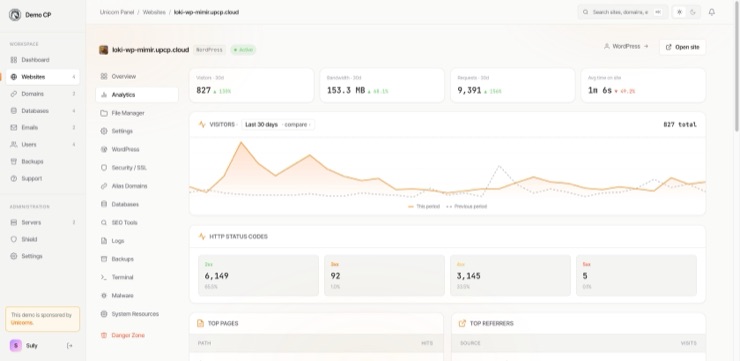The image size is (740, 361).
Task: Open the WordPress tab icon in site menu
Action: [x=104, y=150]
